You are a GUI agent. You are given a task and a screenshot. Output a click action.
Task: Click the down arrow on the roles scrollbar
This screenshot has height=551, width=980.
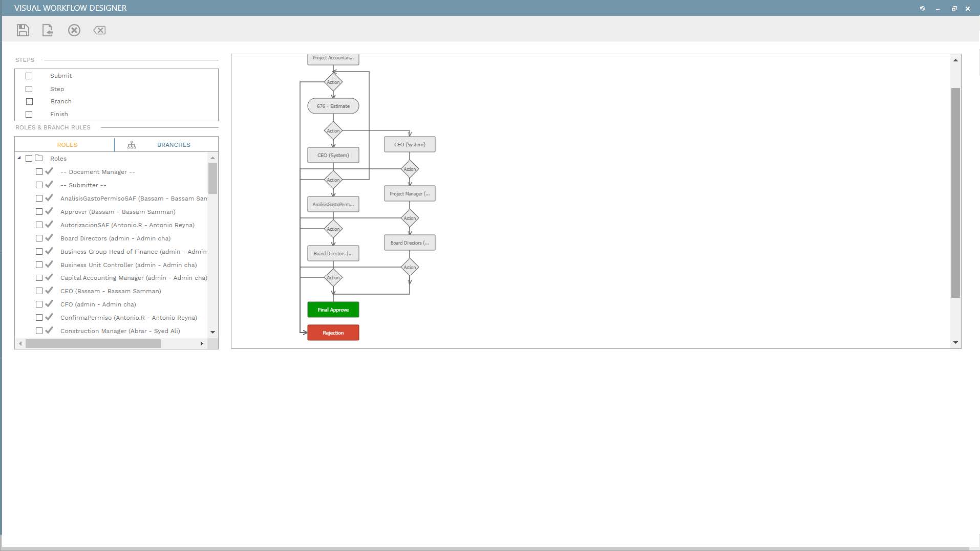click(x=213, y=332)
